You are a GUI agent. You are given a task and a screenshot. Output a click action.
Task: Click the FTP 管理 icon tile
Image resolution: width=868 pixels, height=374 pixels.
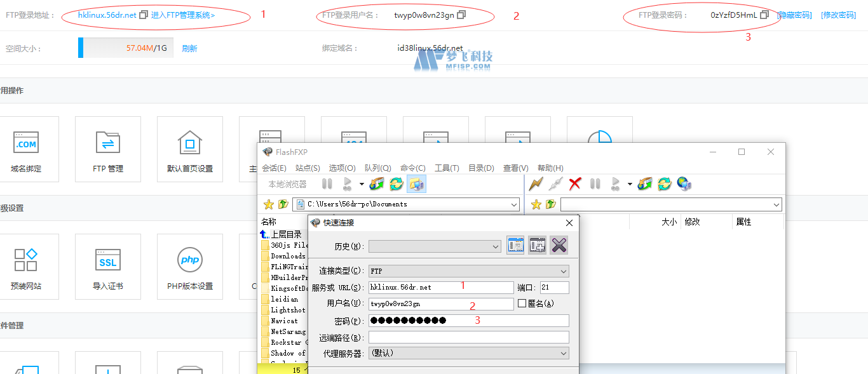(107, 149)
